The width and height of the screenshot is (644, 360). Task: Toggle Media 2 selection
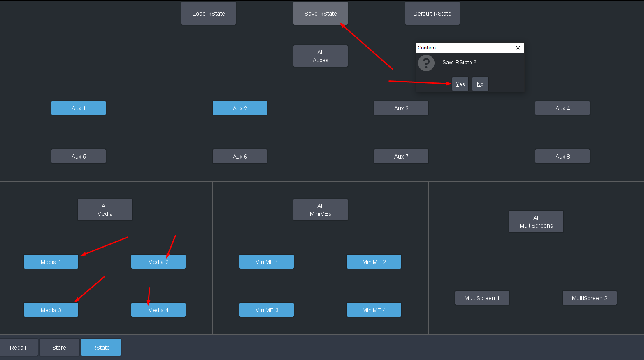click(158, 262)
